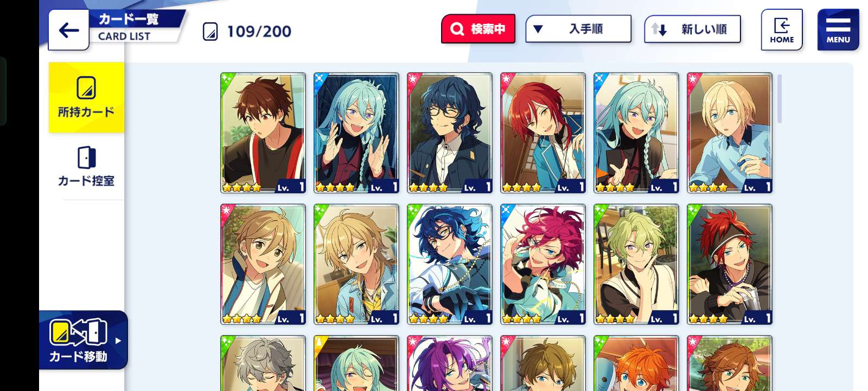This screenshot has height=391, width=868.
Task: Switch to the 所持カード tab
Action: (86, 97)
